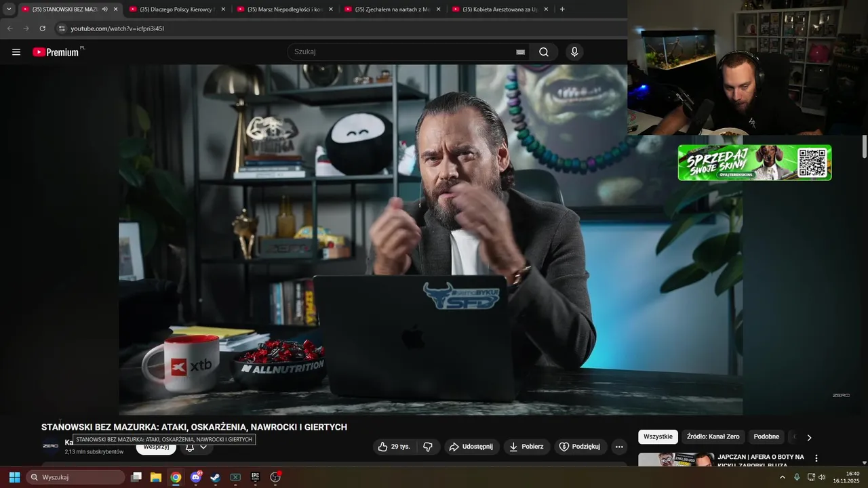Image resolution: width=868 pixels, height=488 pixels.
Task: Select the Podobne filter chip
Action: (766, 436)
